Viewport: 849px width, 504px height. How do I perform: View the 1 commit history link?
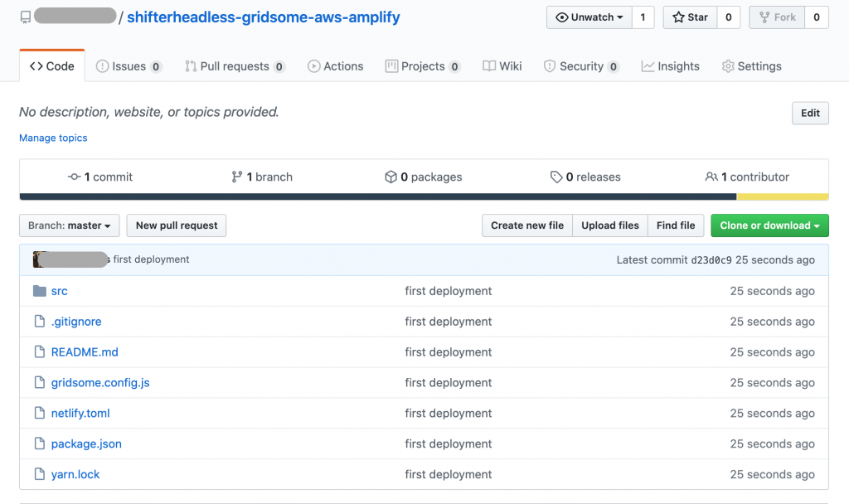point(100,177)
